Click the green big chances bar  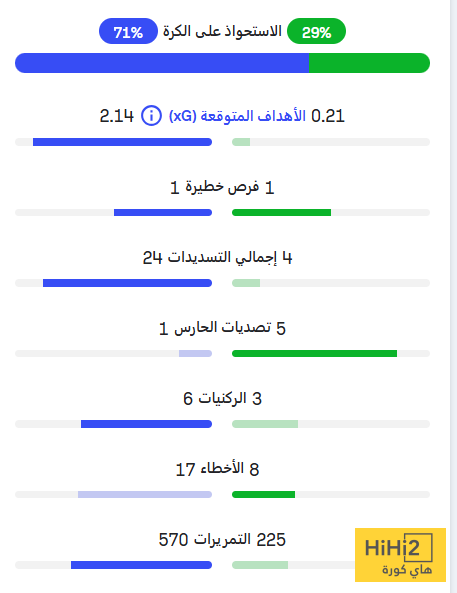tap(281, 213)
